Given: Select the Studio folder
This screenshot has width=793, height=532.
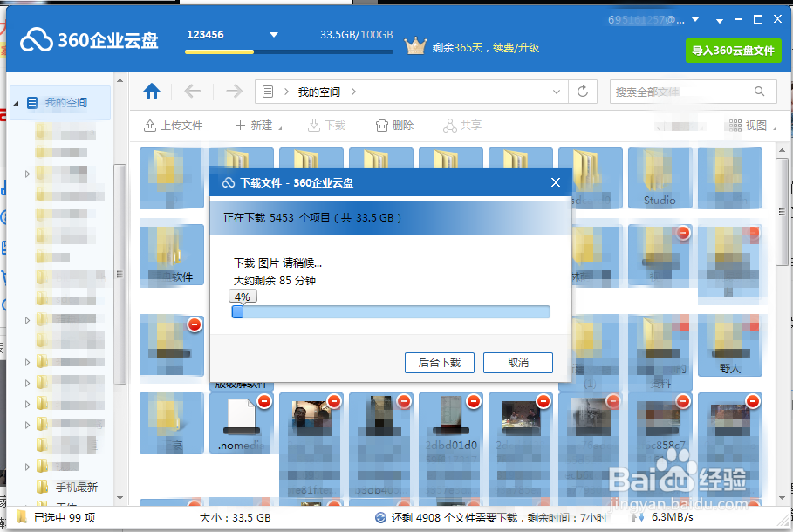Looking at the screenshot, I should tap(660, 178).
